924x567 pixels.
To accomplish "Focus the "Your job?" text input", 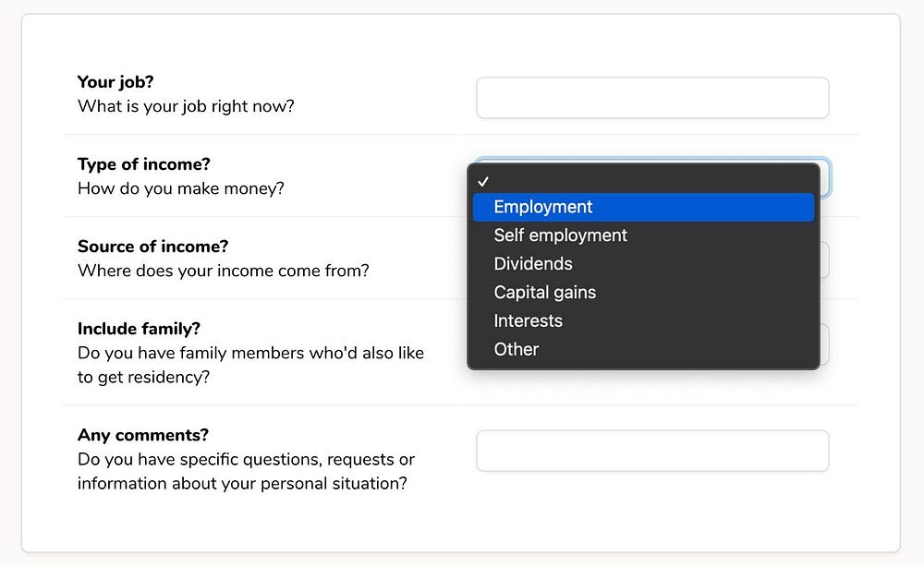I will point(652,98).
